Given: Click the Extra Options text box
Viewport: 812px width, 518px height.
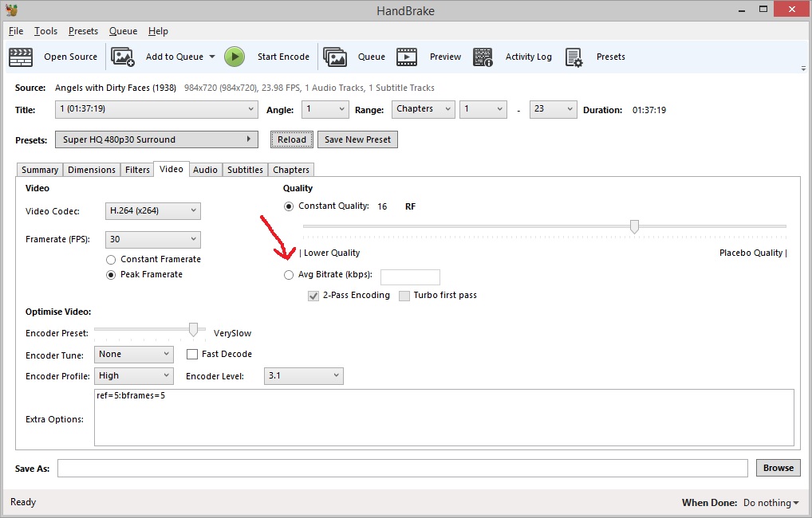Looking at the screenshot, I should [x=443, y=418].
